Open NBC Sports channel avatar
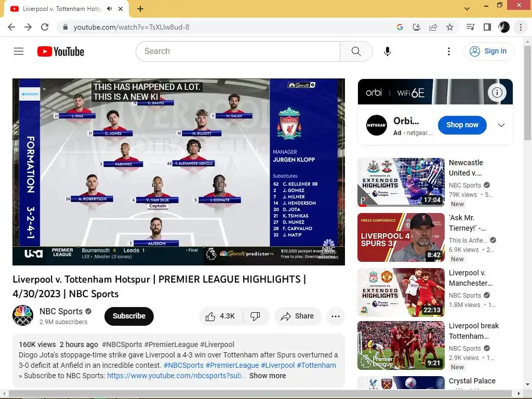The image size is (532, 399). coord(23,315)
